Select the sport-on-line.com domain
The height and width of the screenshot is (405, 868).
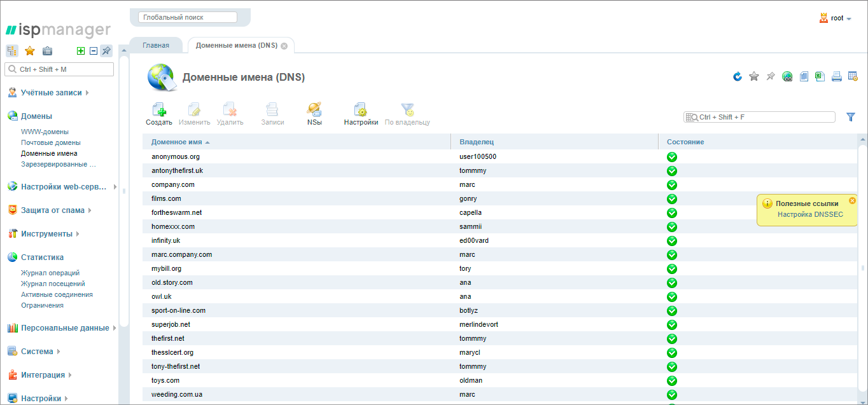pos(178,310)
